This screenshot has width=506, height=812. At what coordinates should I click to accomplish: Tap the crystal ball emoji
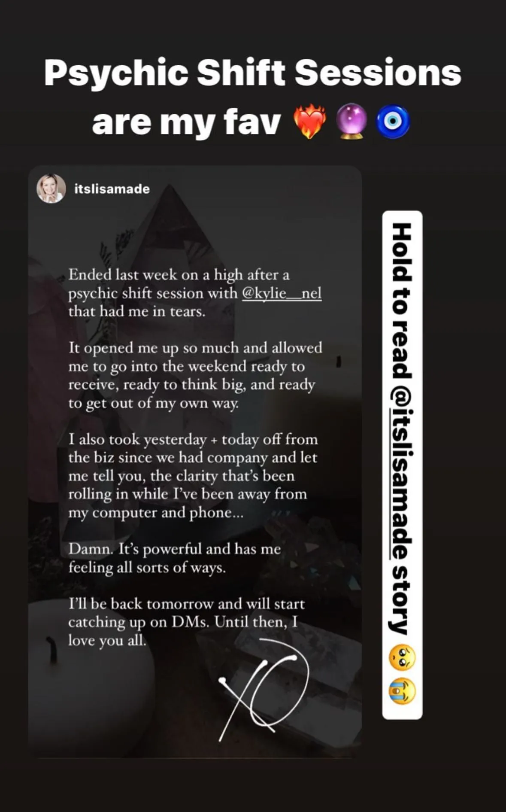tap(351, 122)
